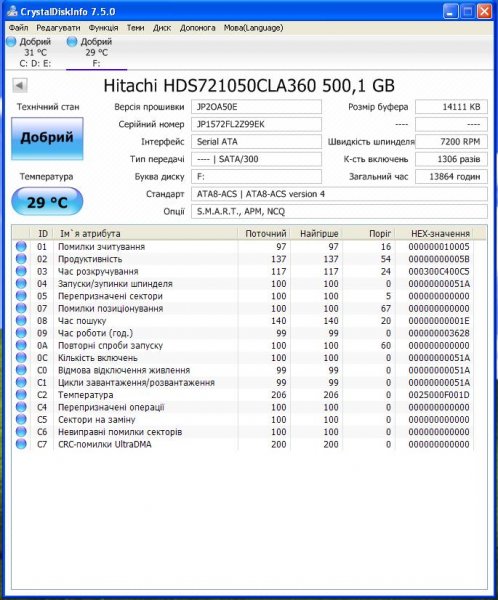Click raw value 0025000F001D of Температура
This screenshot has width=498, height=600.
[x=439, y=395]
